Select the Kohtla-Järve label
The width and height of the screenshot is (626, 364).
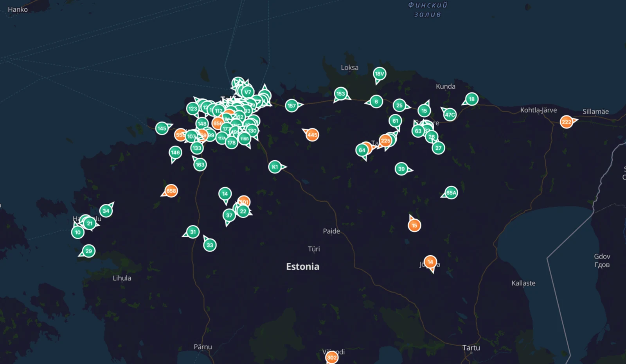pos(538,110)
